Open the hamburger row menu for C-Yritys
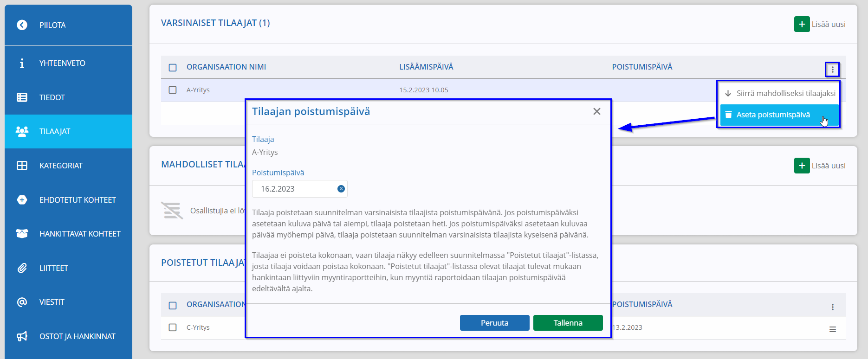868x359 pixels. (x=833, y=329)
